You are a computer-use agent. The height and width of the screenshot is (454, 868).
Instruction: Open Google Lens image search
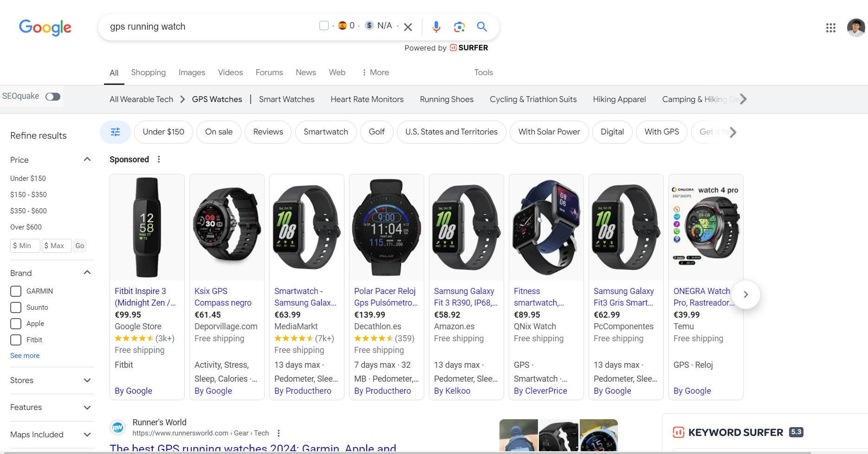[x=459, y=27]
